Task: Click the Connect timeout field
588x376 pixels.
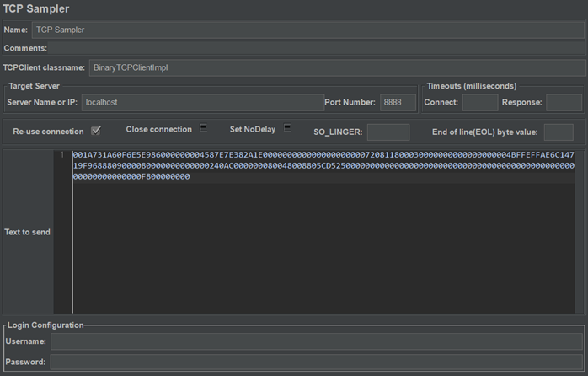Action: (x=480, y=102)
